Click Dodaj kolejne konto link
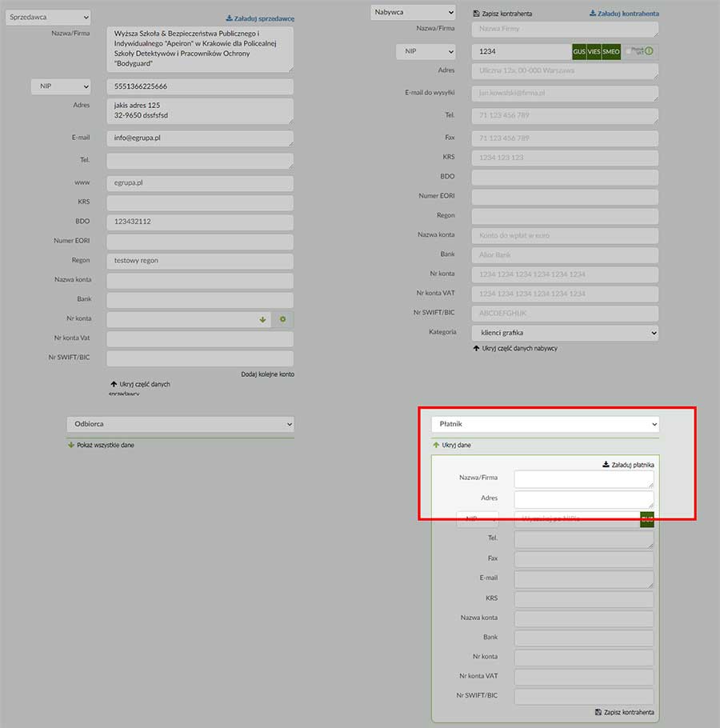Viewport: 720px width, 728px height. [x=267, y=374]
